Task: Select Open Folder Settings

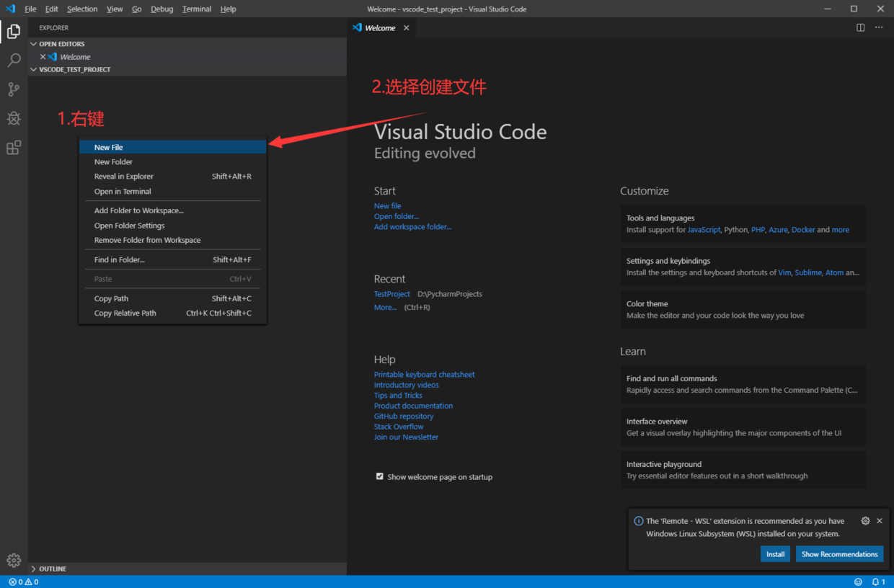Action: (x=172, y=226)
